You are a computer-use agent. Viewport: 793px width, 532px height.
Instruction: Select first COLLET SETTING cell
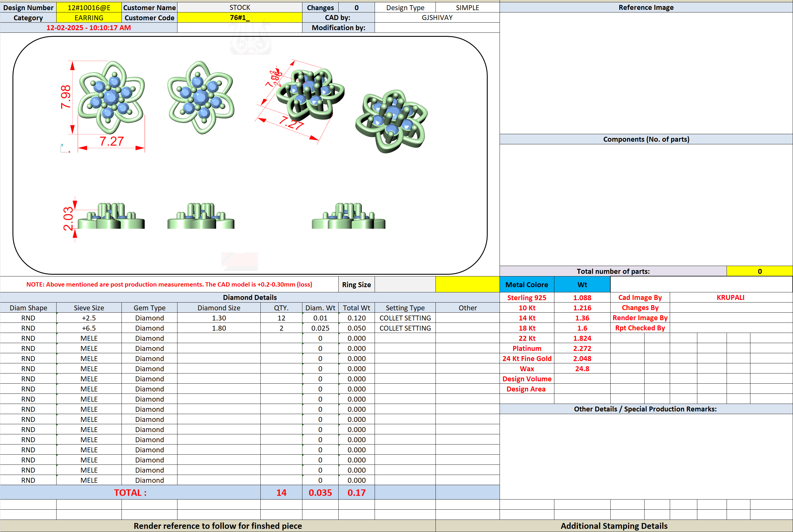pyautogui.click(x=405, y=318)
